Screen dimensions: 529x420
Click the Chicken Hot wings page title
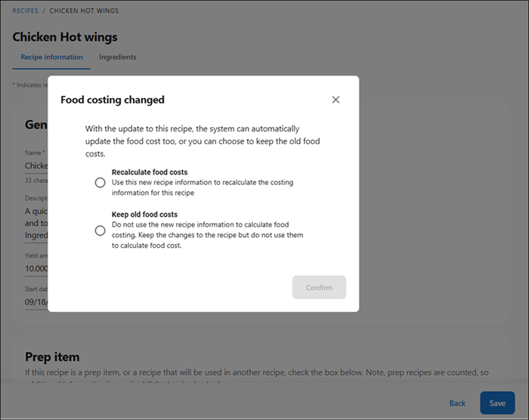pyautogui.click(x=65, y=37)
